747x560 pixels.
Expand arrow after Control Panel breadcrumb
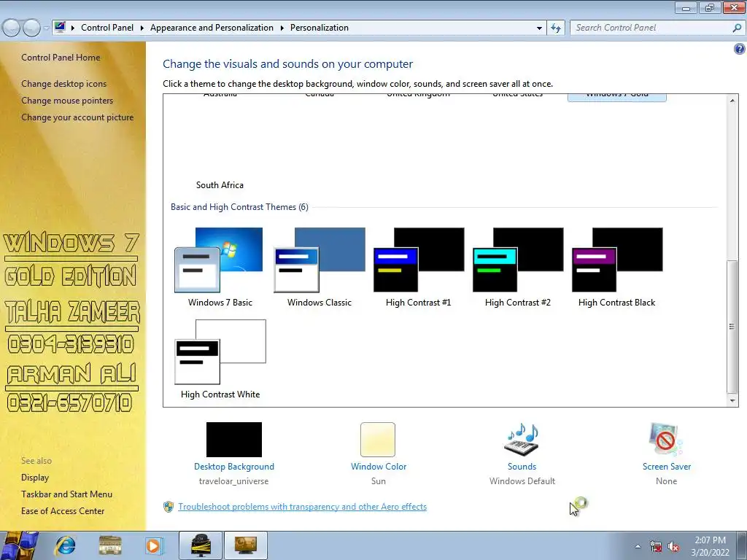(x=142, y=28)
